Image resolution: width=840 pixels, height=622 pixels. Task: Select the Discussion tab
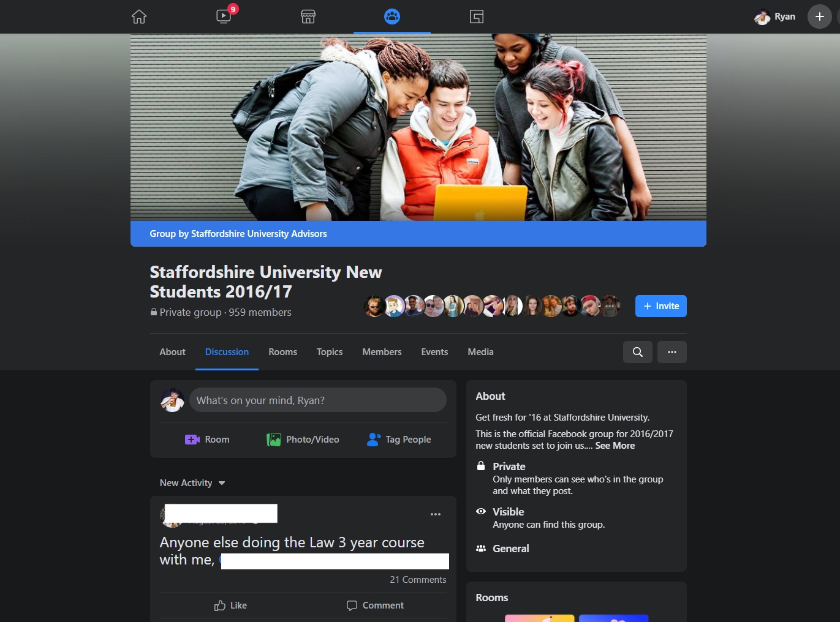(x=227, y=352)
